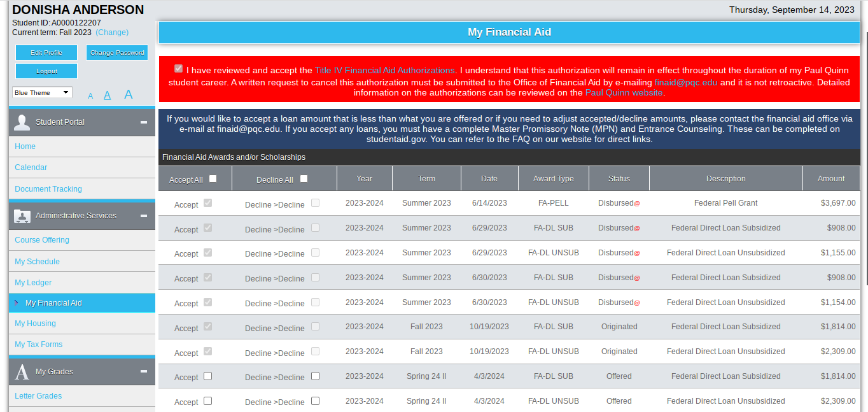The image size is (868, 412).
Task: Click the 6/14/2023 date cell
Action: click(489, 203)
